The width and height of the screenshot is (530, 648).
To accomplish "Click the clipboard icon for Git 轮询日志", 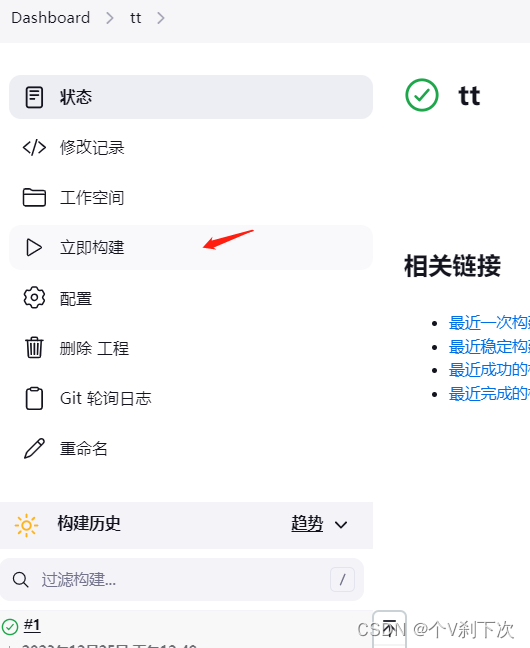I will 34,398.
